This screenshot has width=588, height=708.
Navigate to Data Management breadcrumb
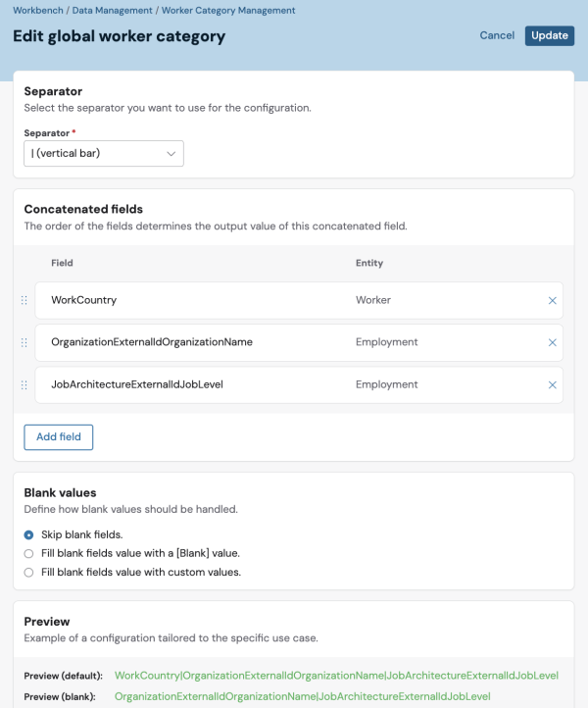[113, 11]
